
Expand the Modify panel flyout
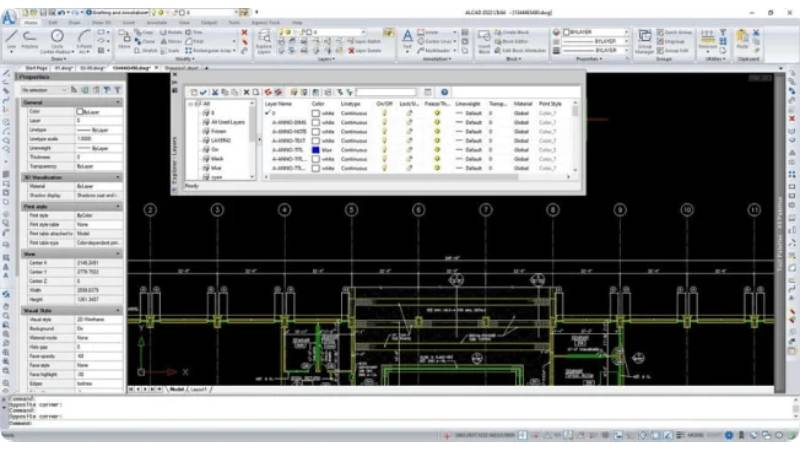coord(185,59)
